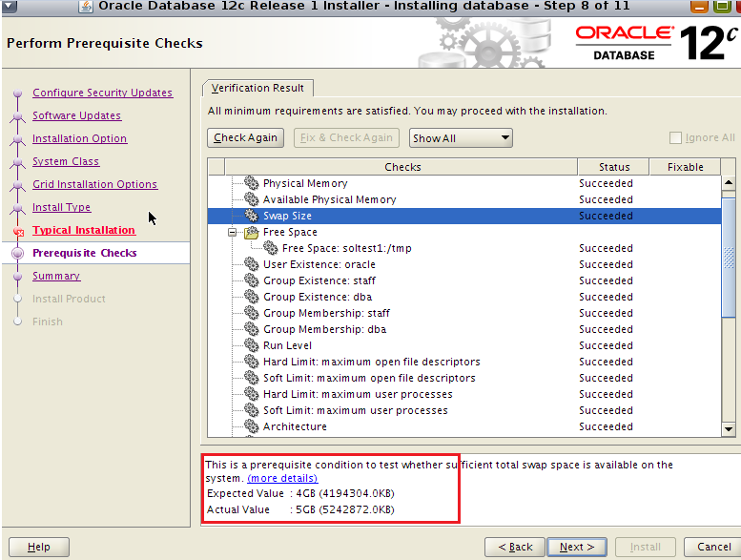Image resolution: width=741 pixels, height=560 pixels.
Task: Click step bullet beside Summary
Action: click(17, 276)
